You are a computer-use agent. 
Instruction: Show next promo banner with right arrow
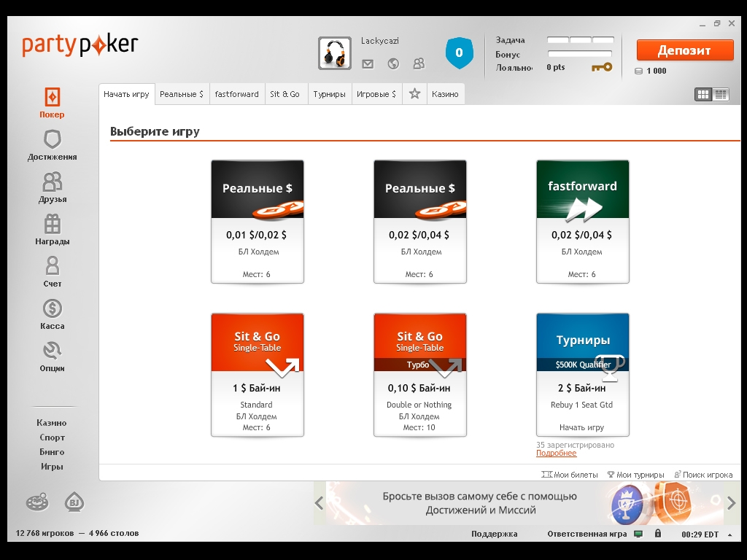732,502
